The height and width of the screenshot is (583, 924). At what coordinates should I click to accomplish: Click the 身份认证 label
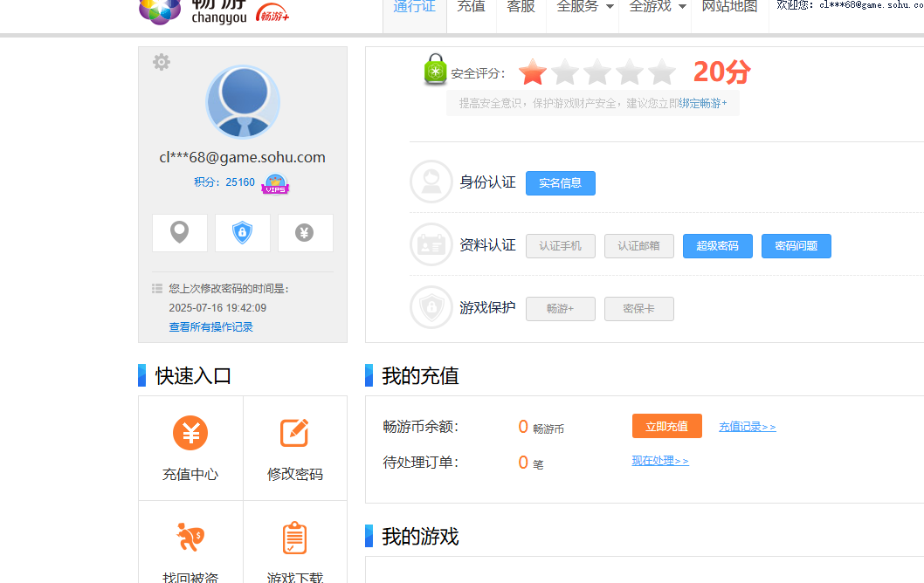coord(487,182)
